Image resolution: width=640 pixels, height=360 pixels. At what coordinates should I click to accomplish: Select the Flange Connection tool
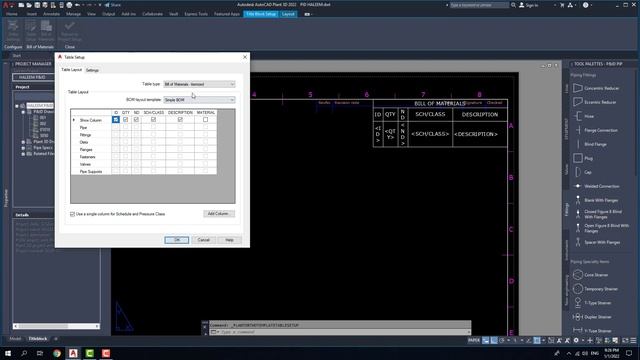(596, 130)
